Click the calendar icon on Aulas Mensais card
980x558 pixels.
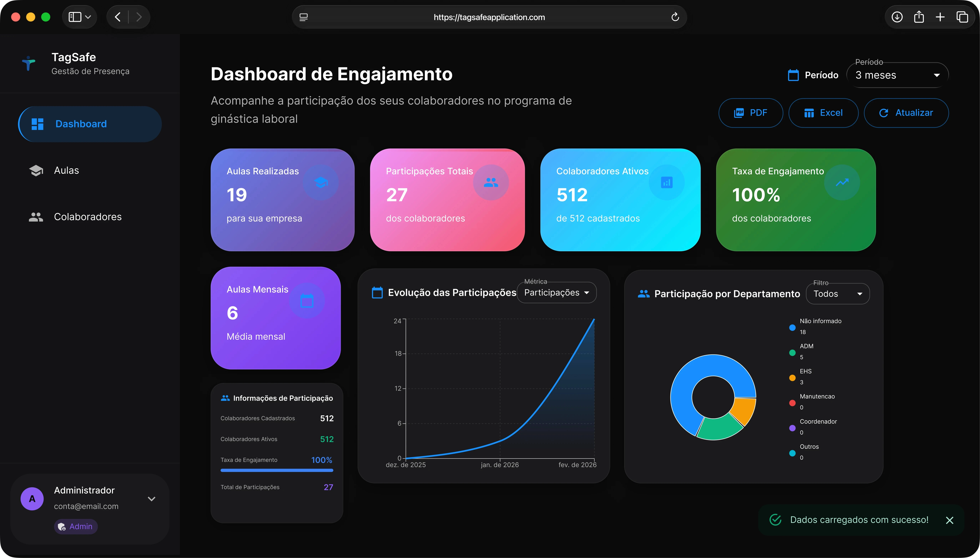coord(307,301)
